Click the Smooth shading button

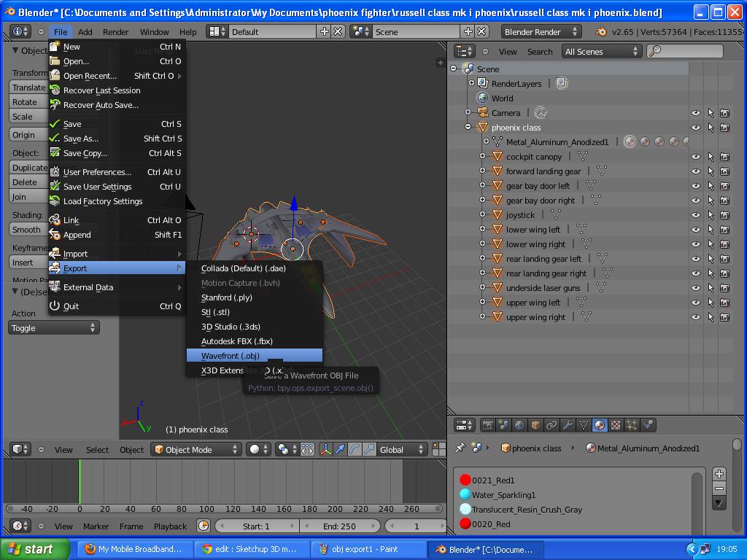point(28,230)
